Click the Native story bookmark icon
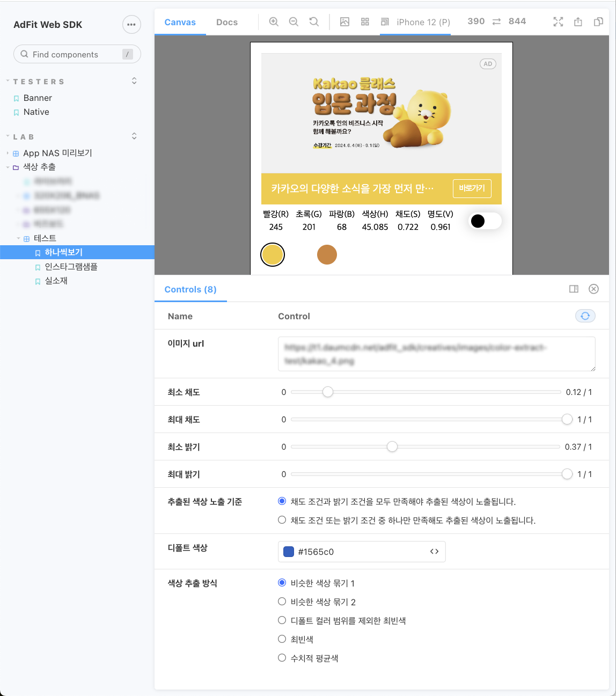 tap(16, 112)
